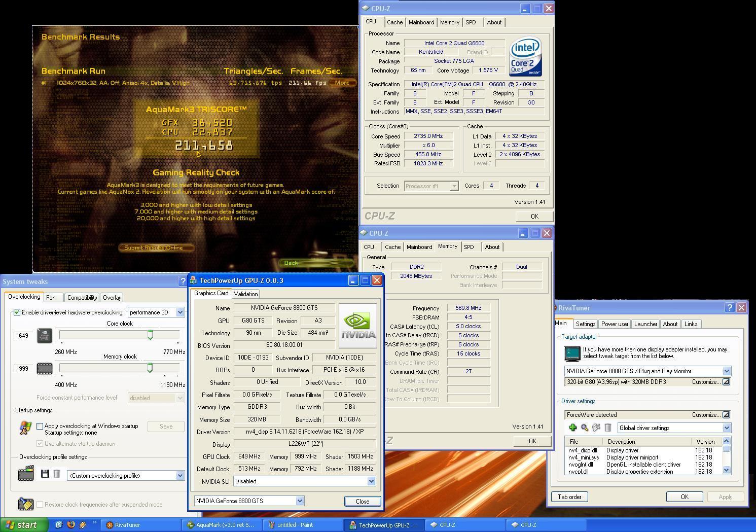Click the trash icon in RivaTuner Driver settings
The image size is (756, 532).
tap(608, 428)
